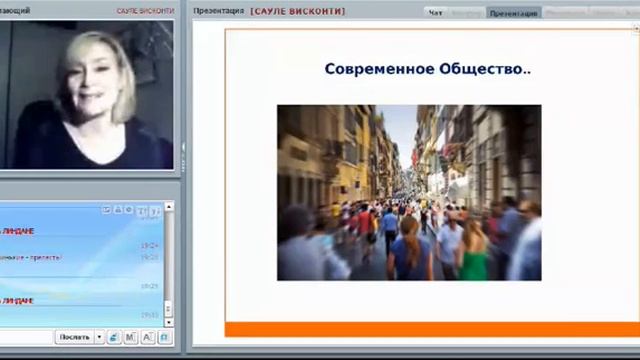The height and width of the screenshot is (360, 640).
Task: Click the lock-shaped icon atop the chat log
Action: click(x=118, y=210)
